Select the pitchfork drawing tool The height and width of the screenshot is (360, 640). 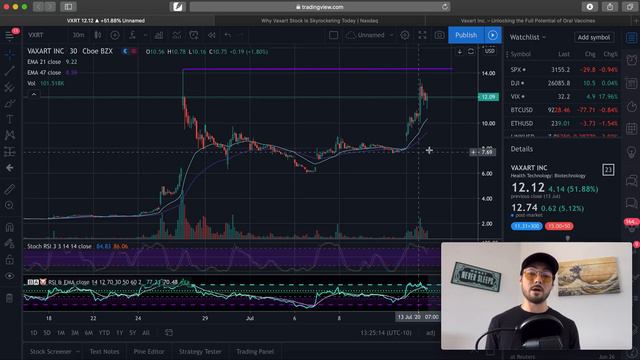click(9, 87)
